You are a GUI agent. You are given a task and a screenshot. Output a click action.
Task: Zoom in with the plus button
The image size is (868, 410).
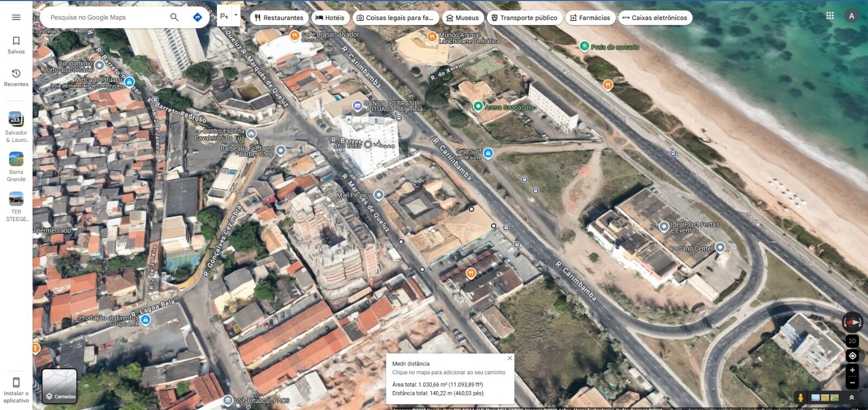click(x=852, y=370)
